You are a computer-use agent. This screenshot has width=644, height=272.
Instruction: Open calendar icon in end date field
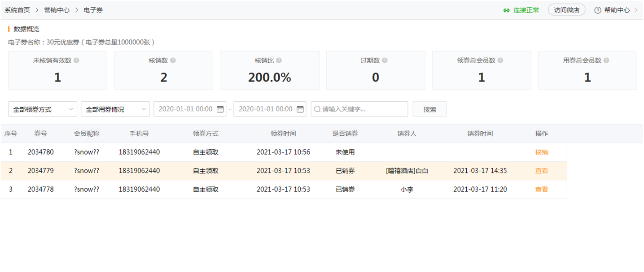300,109
